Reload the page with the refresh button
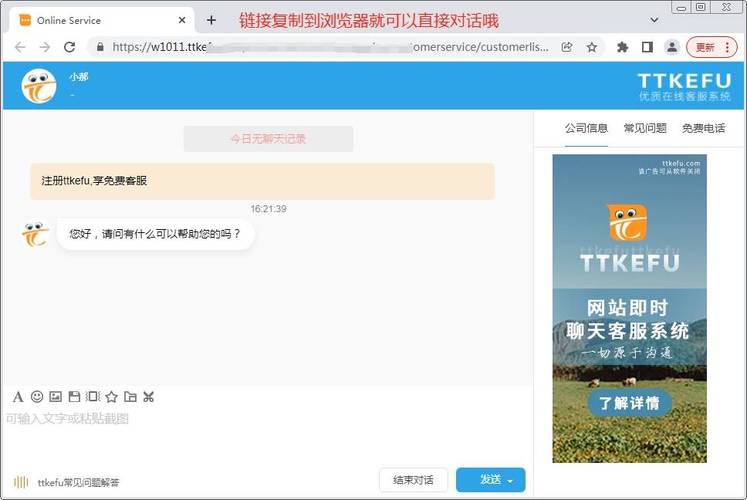Screen dimensions: 747x500 tap(69, 47)
